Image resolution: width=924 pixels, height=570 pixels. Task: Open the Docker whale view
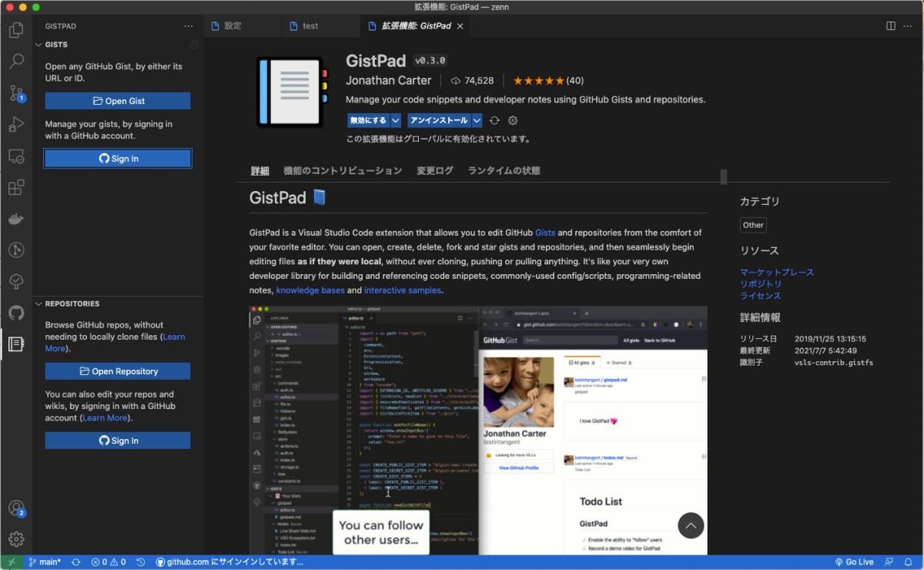pos(15,219)
